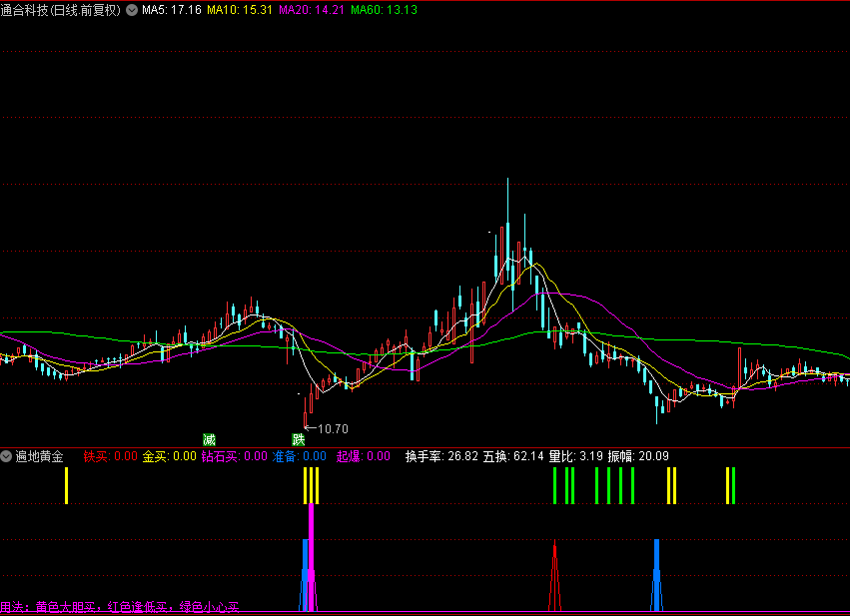Click the 铁买: 0.00 reading
This screenshot has height=616, width=850.
click(x=111, y=456)
